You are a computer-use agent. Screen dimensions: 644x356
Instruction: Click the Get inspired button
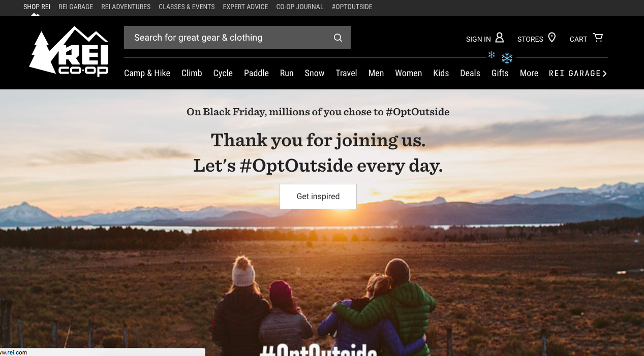tap(318, 197)
